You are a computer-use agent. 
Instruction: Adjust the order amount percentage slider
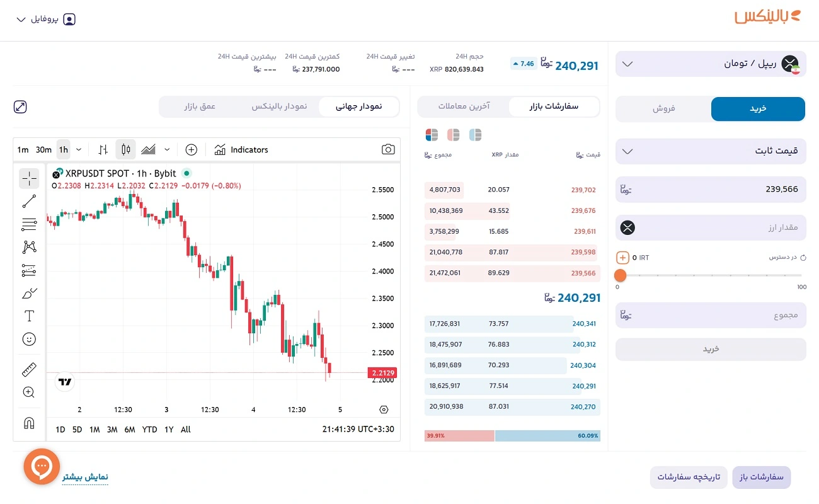click(620, 275)
